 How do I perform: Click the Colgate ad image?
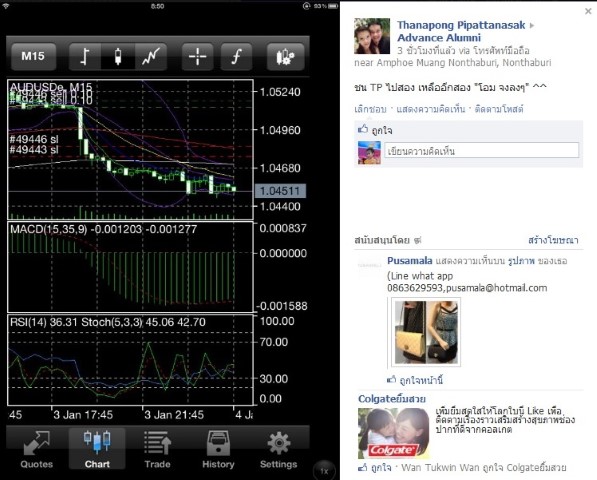394,433
